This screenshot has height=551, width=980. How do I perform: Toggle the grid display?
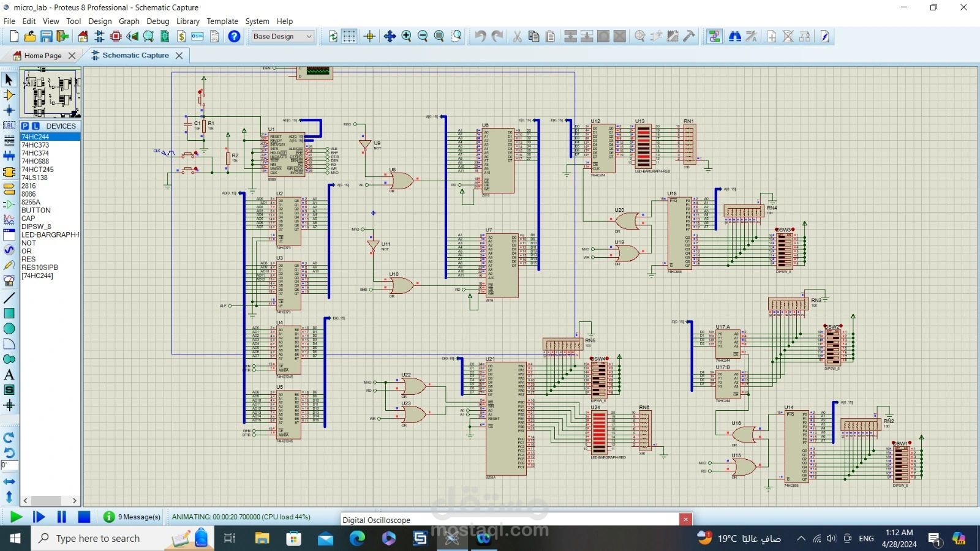coord(349,36)
